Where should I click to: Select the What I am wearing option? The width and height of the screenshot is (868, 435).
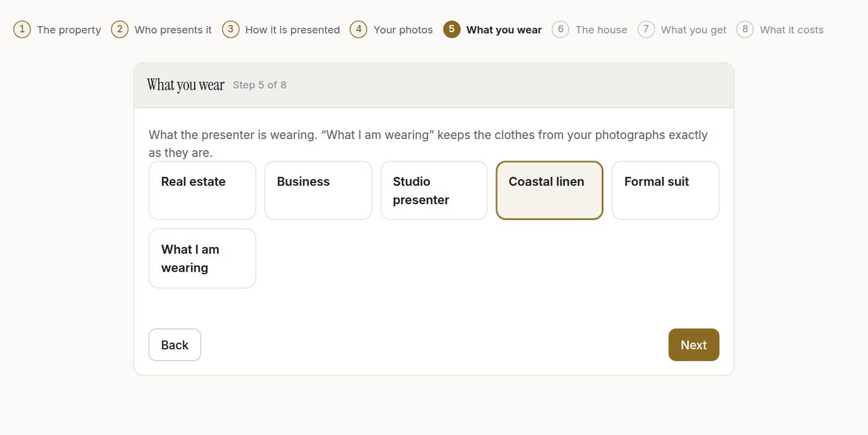tap(202, 258)
